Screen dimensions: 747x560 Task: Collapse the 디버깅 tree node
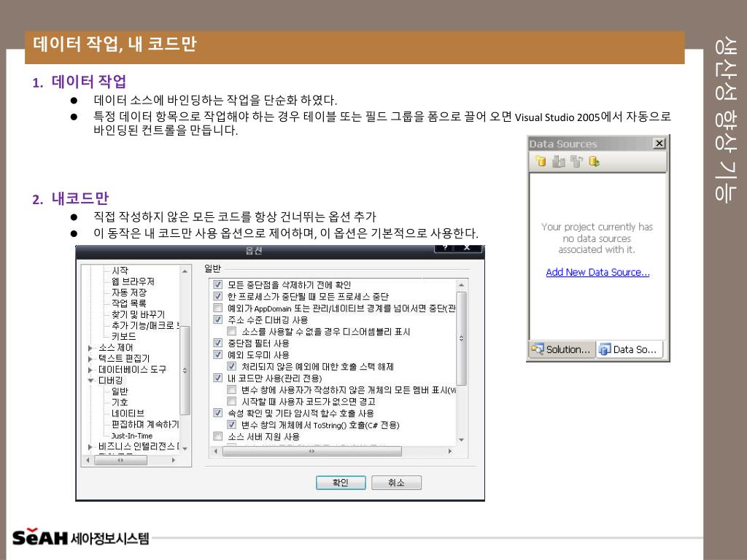pos(90,381)
